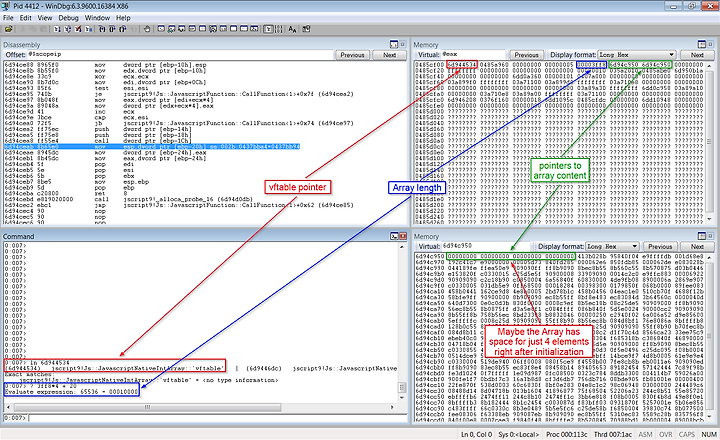This screenshot has height=440, width=720.
Task: Click 'Ln 0, Col 0' status entry
Action: point(476,434)
